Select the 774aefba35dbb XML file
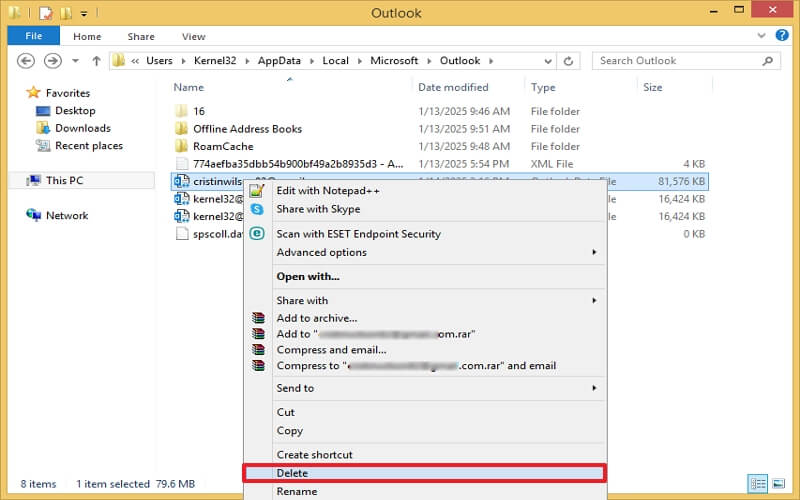 [298, 164]
